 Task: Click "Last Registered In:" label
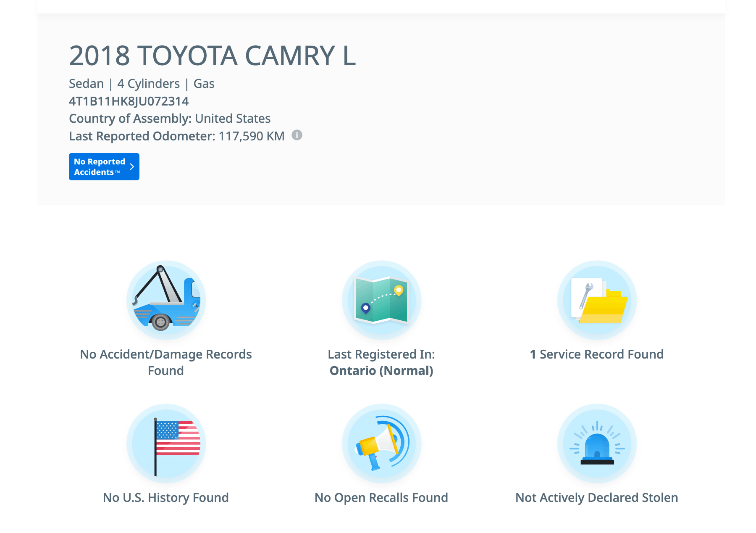381,354
